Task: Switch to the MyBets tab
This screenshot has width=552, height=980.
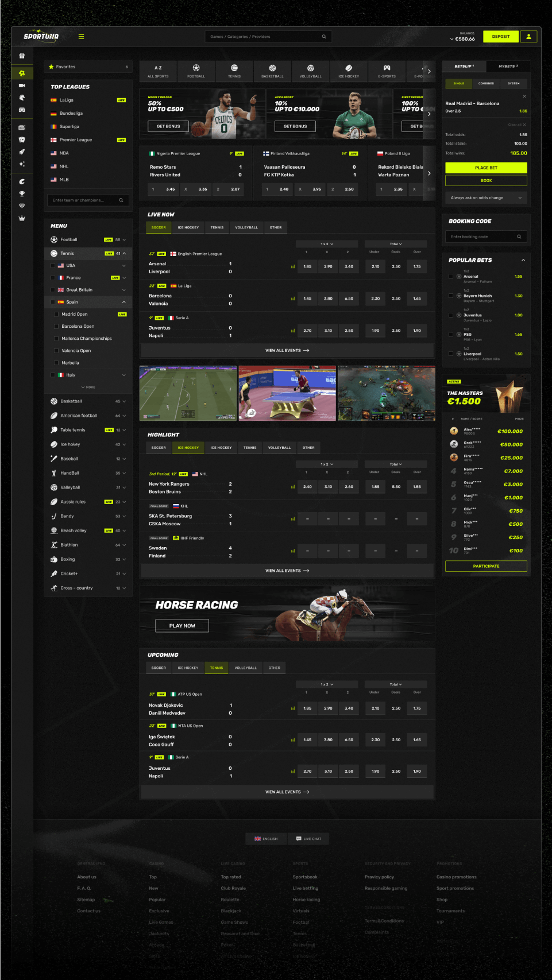Action: pos(508,66)
